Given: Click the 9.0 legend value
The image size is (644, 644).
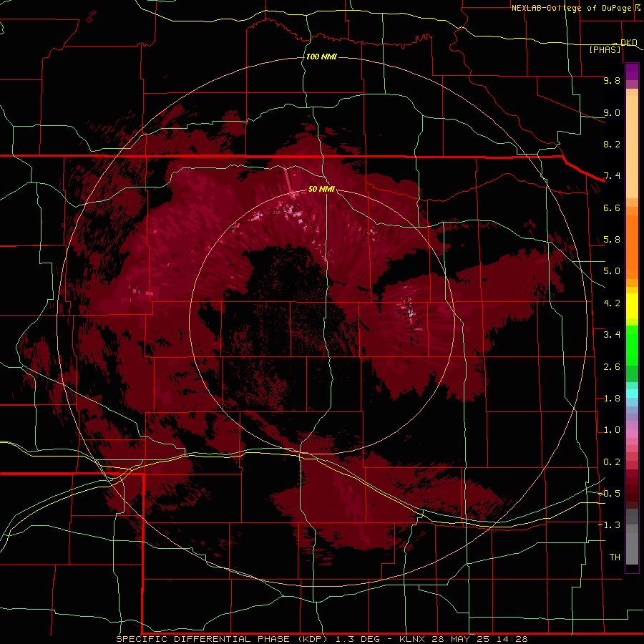Looking at the screenshot, I should coord(612,112).
